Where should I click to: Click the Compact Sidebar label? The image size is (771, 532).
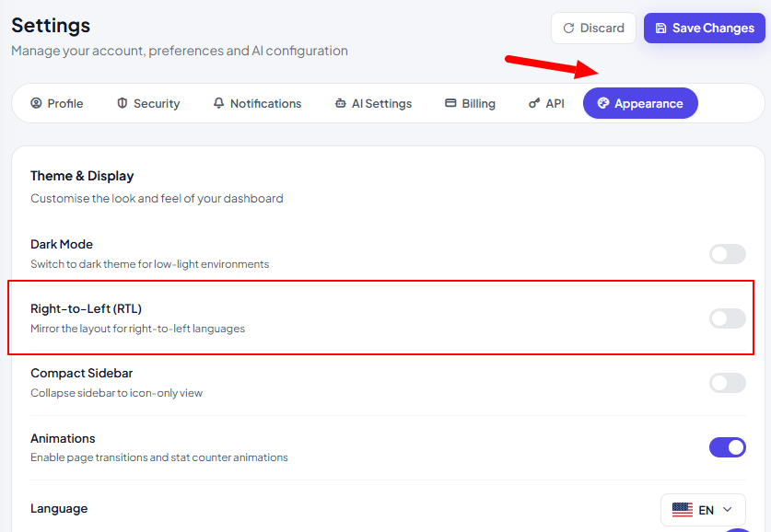point(82,374)
